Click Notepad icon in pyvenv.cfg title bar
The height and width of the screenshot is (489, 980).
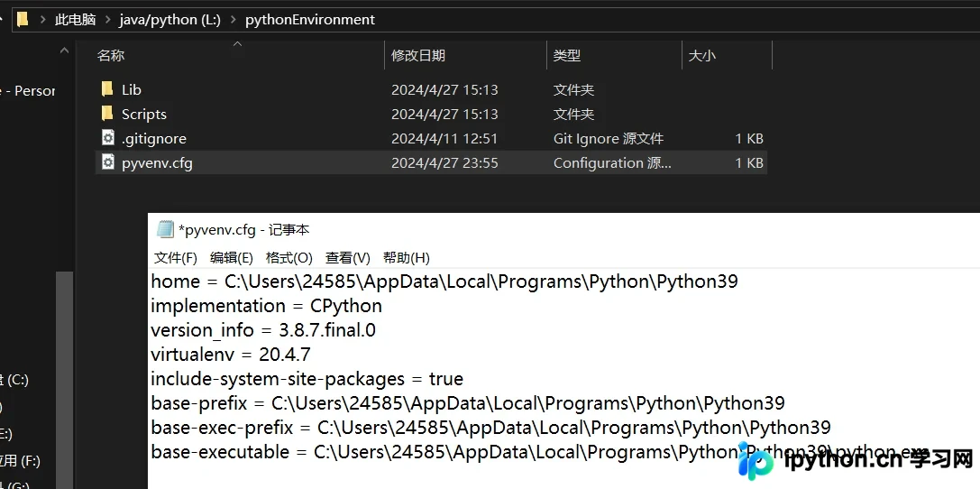click(x=165, y=229)
